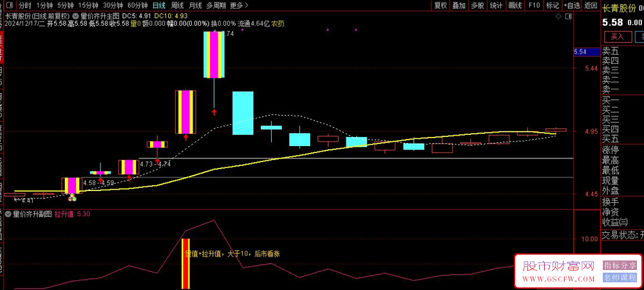
Task: Click the 4.73 - 4.74 price range label
Action: [x=155, y=164]
